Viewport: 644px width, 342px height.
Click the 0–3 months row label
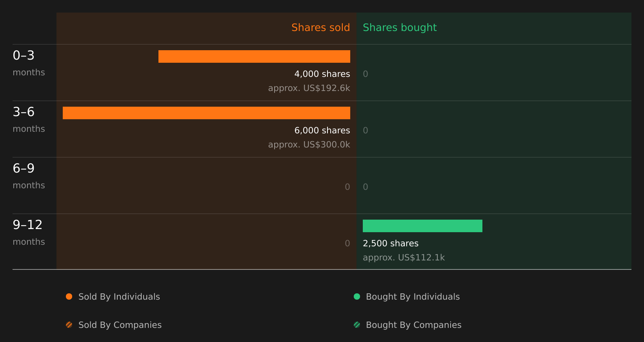click(29, 63)
